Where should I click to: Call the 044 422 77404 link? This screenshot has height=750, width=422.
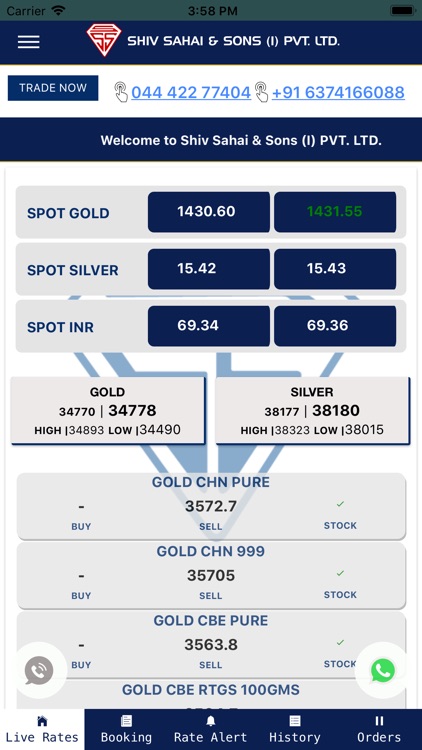(x=191, y=92)
